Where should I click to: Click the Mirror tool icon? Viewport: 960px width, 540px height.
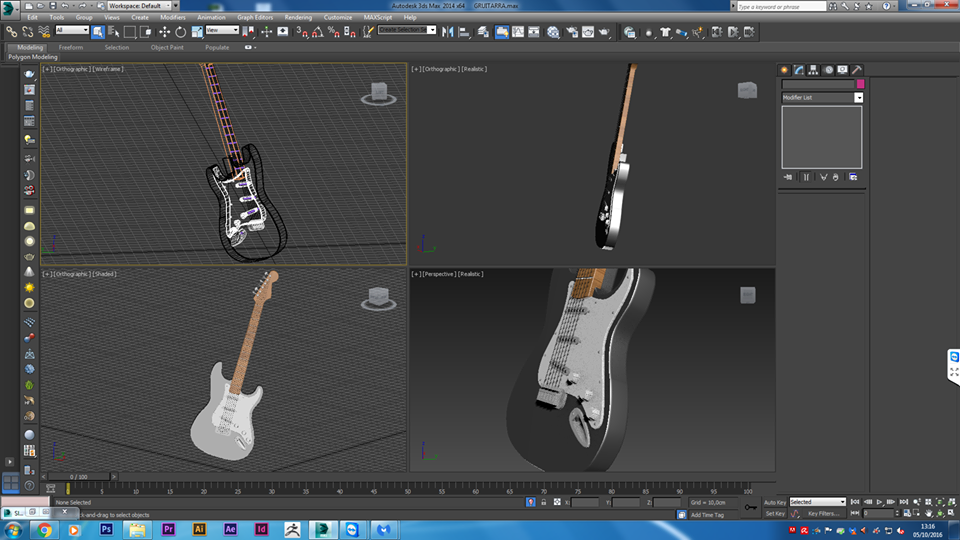(446, 32)
